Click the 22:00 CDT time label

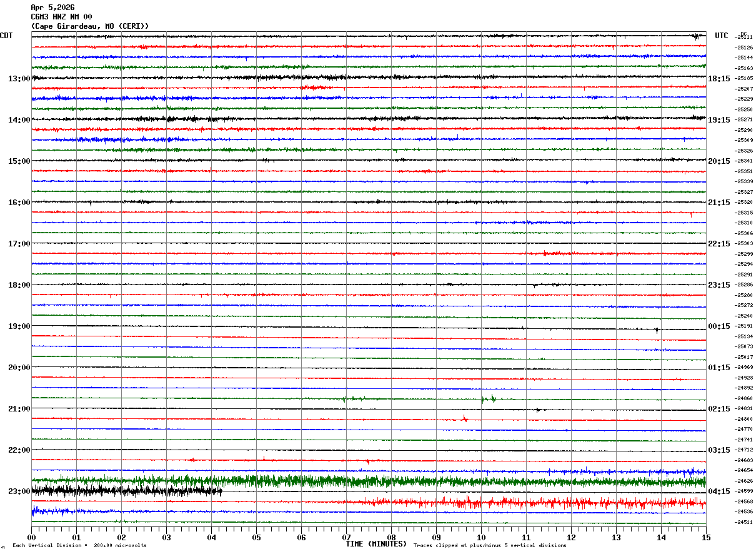tap(19, 450)
